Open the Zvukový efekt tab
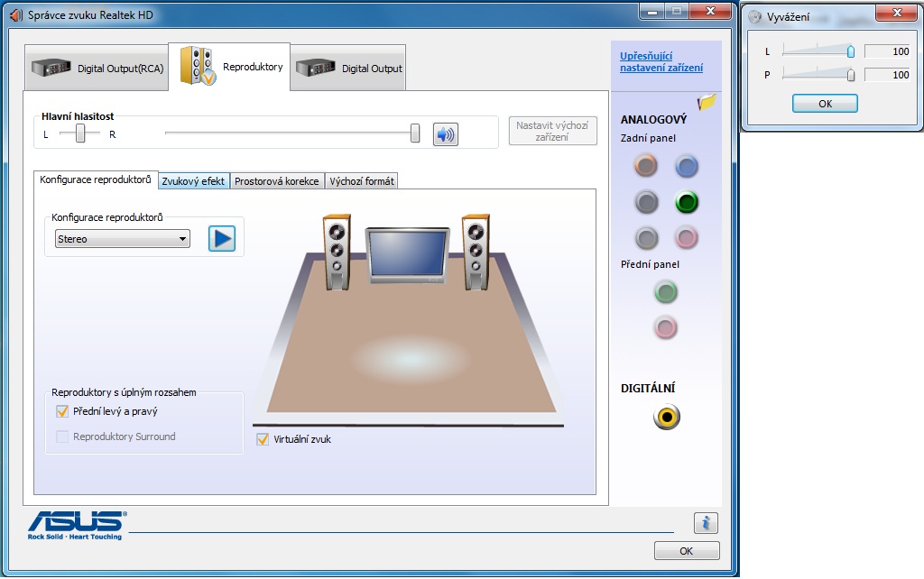Screen dimensions: 924x579 coord(193,181)
